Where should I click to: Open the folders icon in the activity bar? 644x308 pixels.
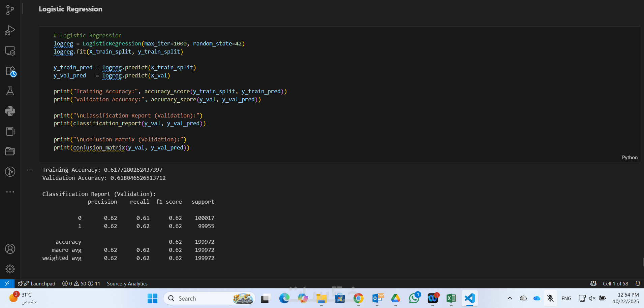(10, 151)
